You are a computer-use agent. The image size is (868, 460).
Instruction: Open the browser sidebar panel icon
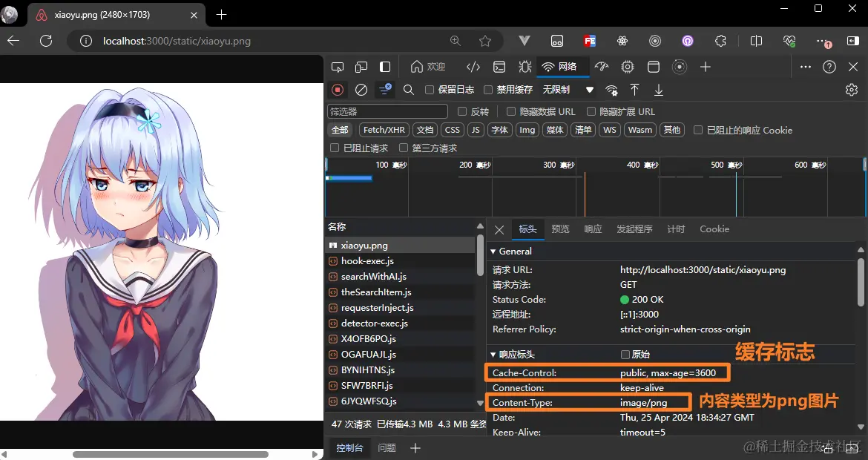tap(852, 41)
